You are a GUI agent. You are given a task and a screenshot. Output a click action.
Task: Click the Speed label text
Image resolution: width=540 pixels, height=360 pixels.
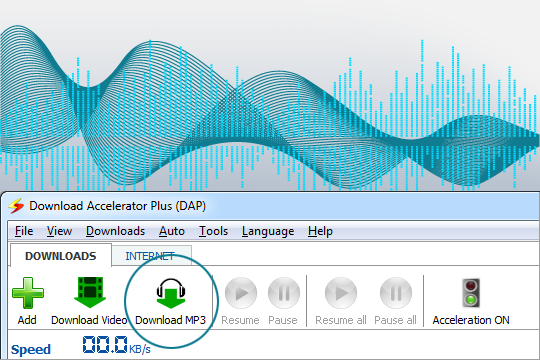pos(31,349)
